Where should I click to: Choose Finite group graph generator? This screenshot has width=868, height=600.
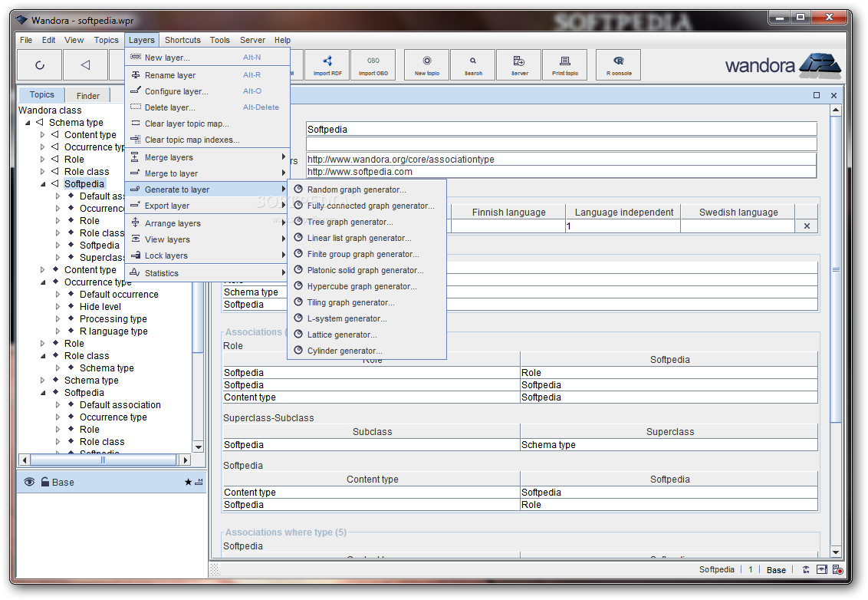click(367, 254)
